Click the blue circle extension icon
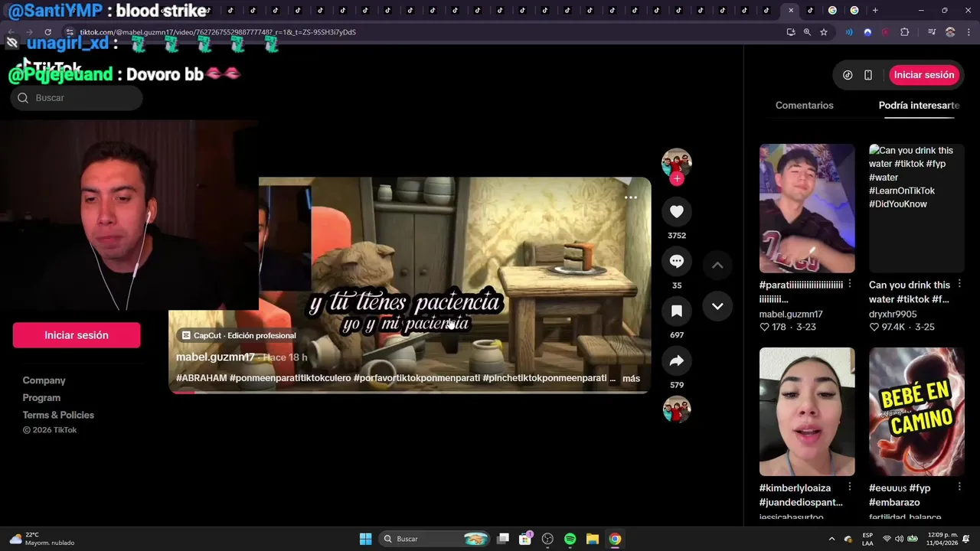This screenshot has height=551, width=980. [867, 32]
